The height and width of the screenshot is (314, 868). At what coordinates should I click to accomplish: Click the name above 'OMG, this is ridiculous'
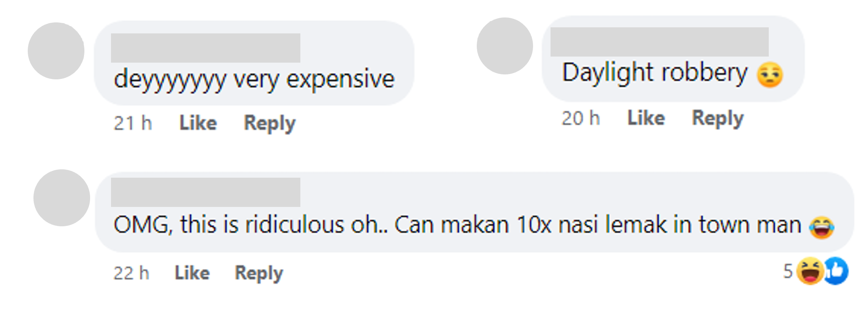point(205,192)
